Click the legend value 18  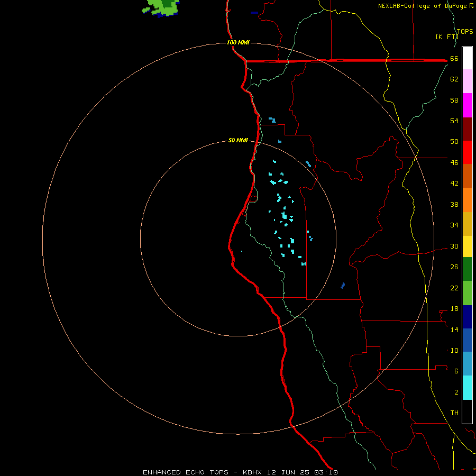(454, 309)
